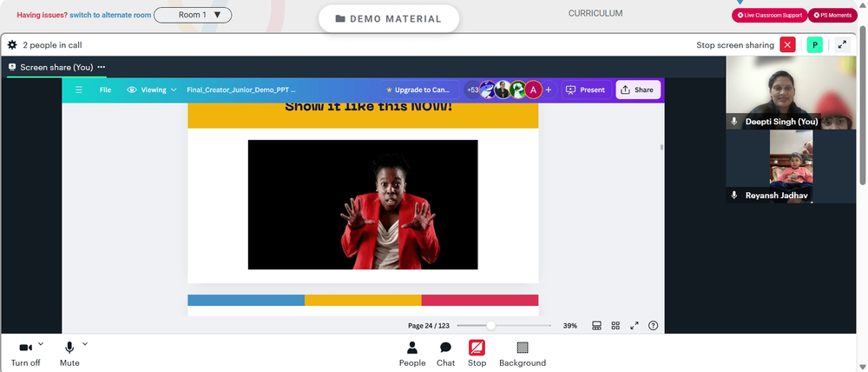868x372 pixels.
Task: Turn off the camera
Action: (25, 354)
